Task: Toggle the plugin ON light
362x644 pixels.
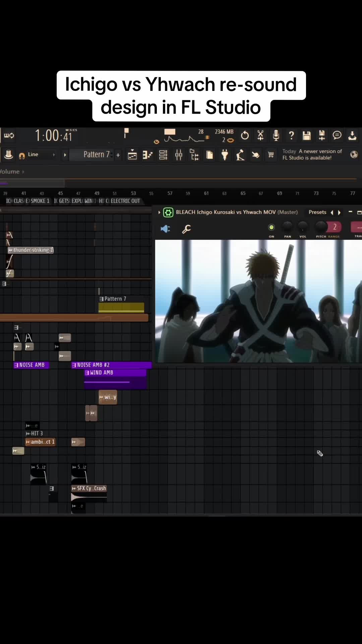Action: point(271,227)
